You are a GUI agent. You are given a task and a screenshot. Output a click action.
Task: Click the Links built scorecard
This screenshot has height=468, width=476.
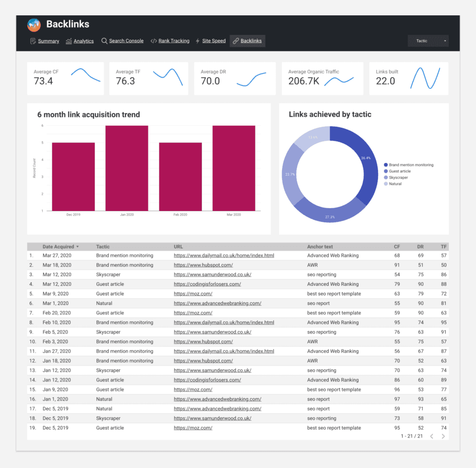pos(409,79)
